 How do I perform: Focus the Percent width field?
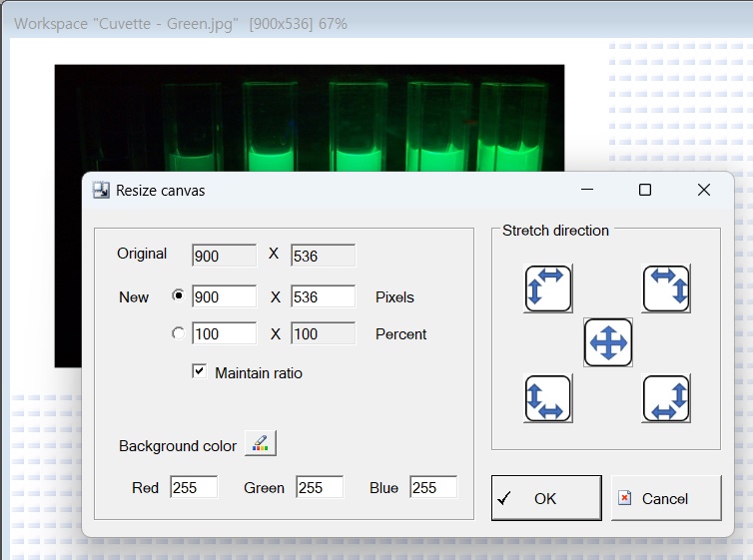click(224, 334)
